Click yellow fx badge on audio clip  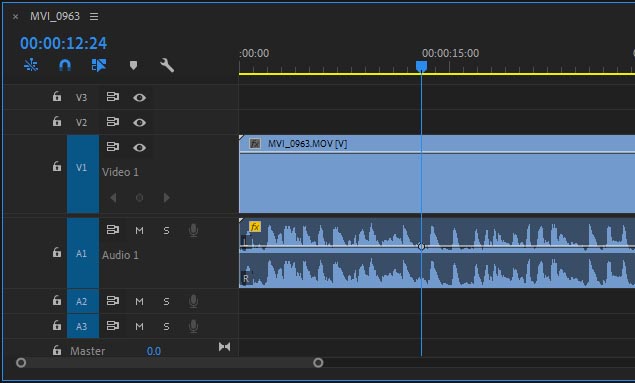click(255, 227)
